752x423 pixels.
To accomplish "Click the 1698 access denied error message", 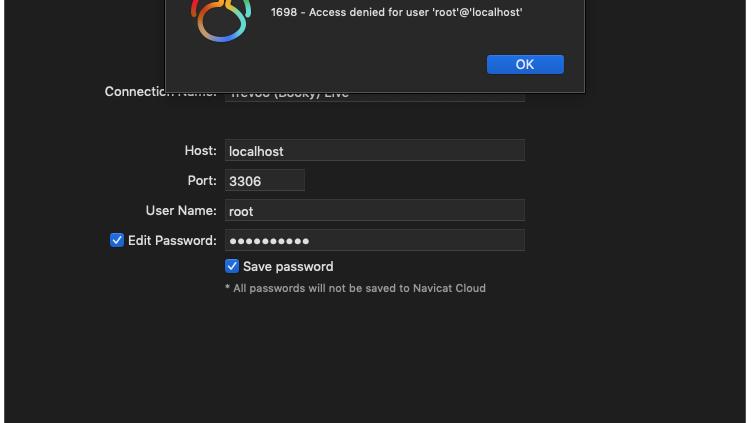I will (x=396, y=12).
